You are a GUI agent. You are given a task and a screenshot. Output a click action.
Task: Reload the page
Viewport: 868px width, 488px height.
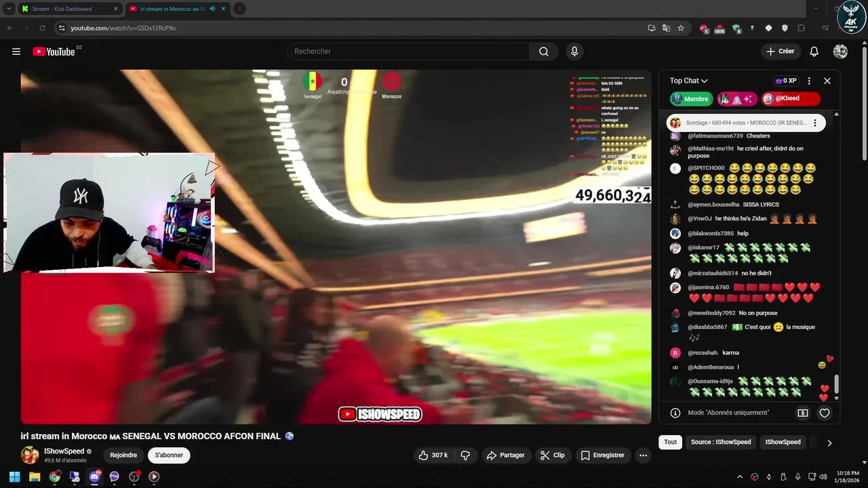click(x=42, y=28)
